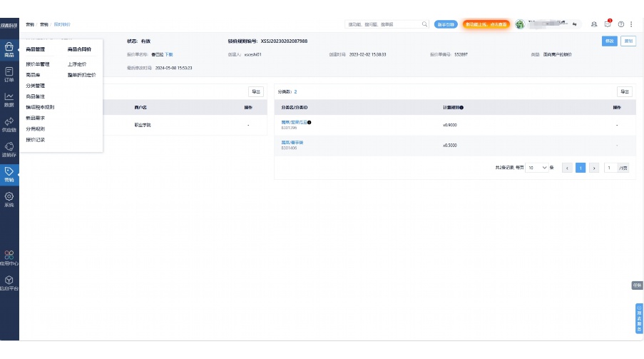The height and width of the screenshot is (359, 644).
Task: Click info icon beside 计算规则 column header
Action: pos(462,108)
